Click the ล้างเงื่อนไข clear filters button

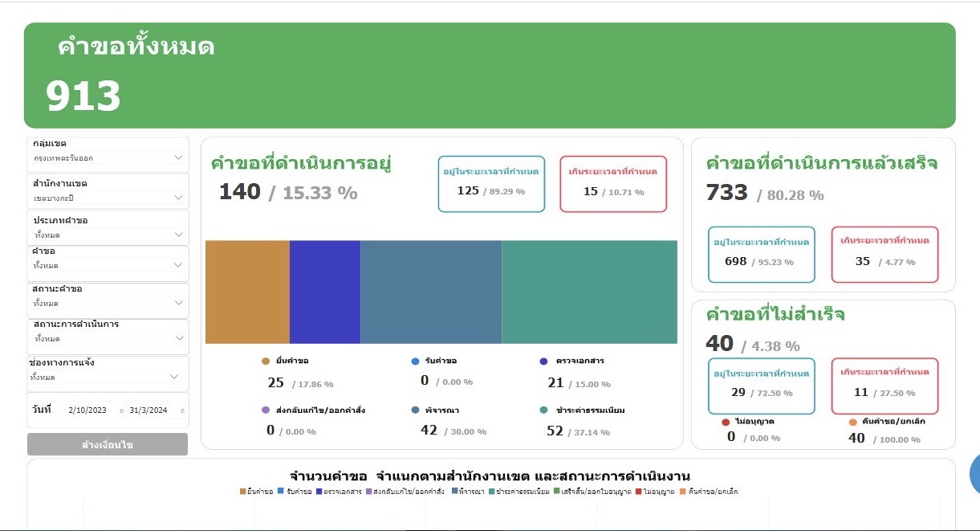click(x=108, y=444)
